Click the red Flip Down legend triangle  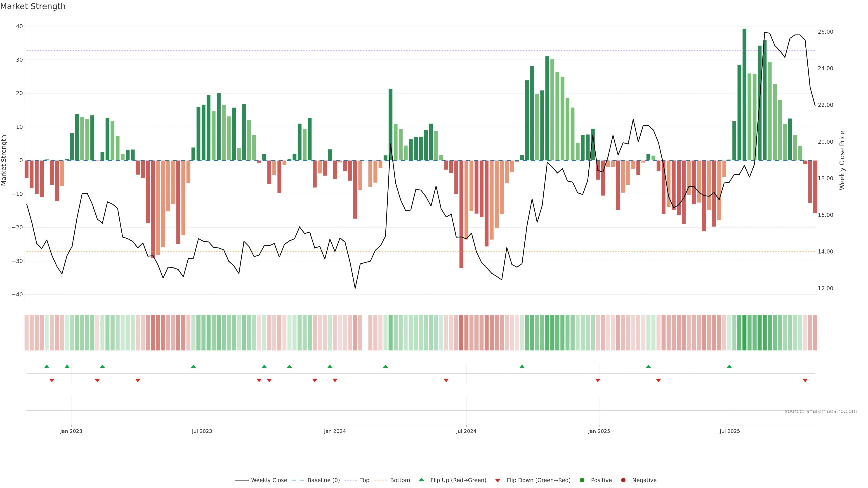[498, 481]
